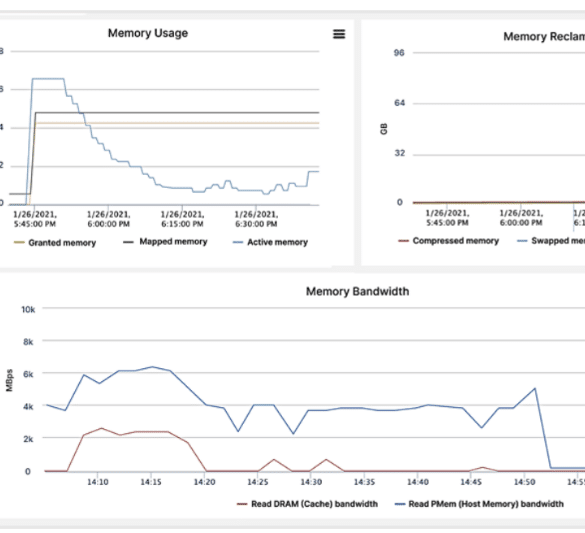
Task: Click the 96 y-axis label in Memory Reclamation
Action: (x=399, y=53)
